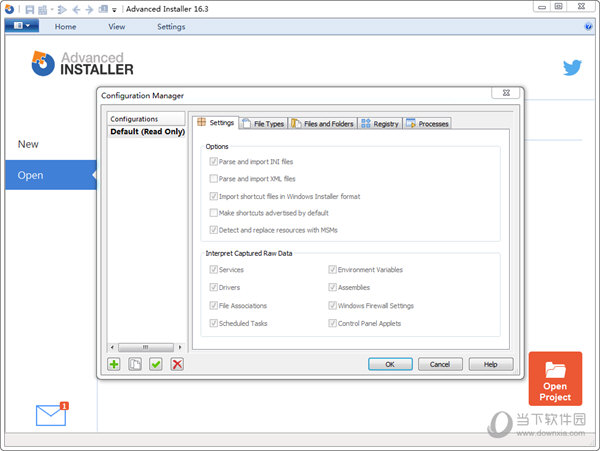Click the configurations list scroll left arrow
Screen dimensions: 600x451
112,347
